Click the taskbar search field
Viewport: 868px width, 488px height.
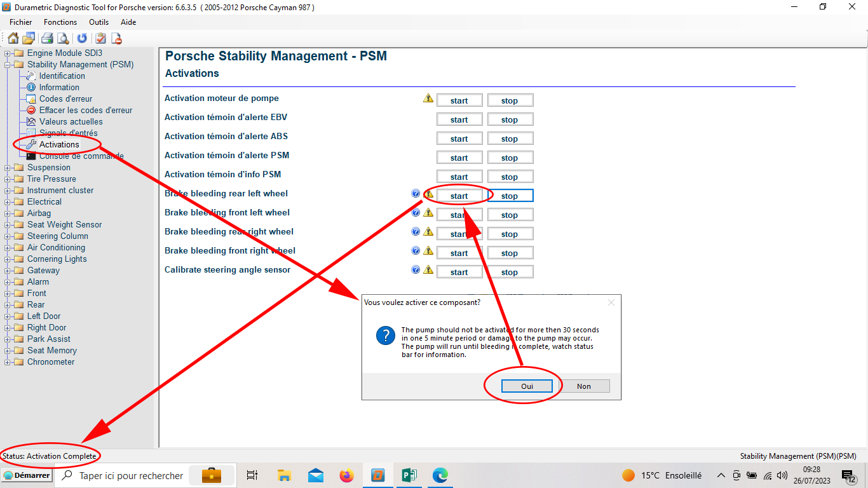(145, 475)
